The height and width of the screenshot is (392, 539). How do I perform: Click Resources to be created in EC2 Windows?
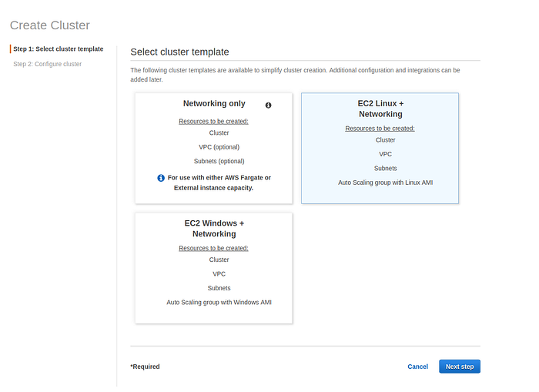(213, 248)
